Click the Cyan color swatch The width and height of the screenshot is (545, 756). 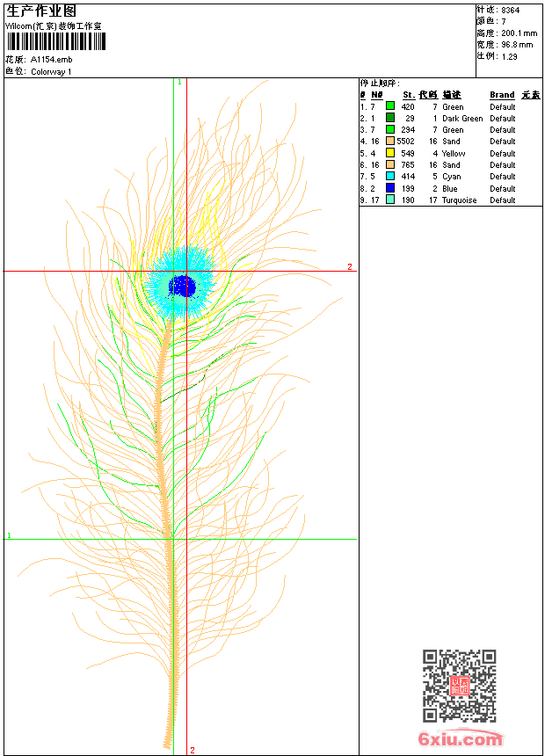[x=390, y=176]
